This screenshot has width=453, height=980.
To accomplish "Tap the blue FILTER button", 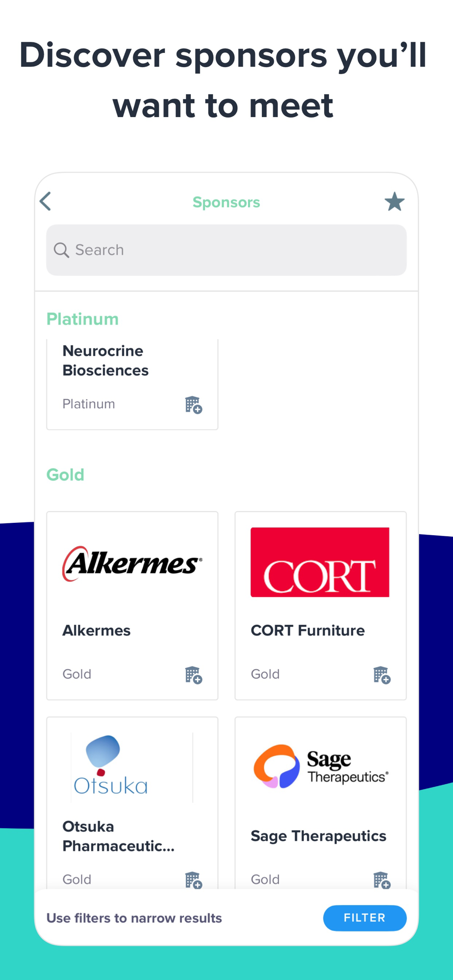I will point(365,918).
